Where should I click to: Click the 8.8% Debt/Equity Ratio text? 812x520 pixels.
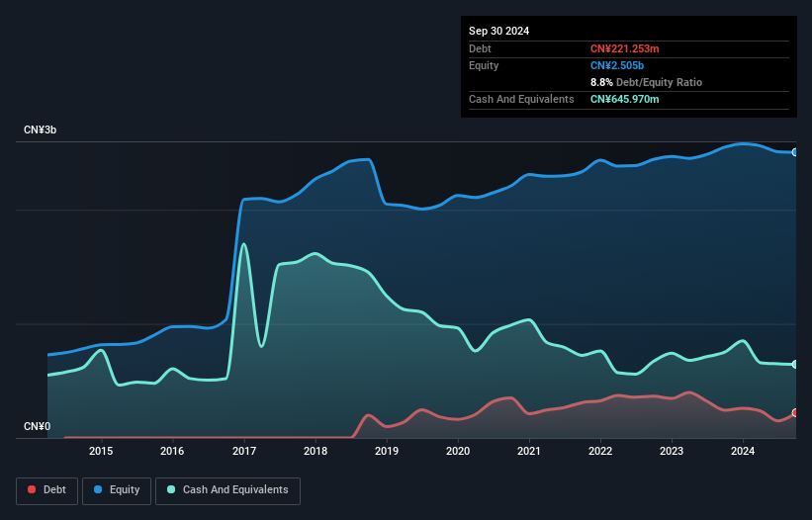point(646,82)
